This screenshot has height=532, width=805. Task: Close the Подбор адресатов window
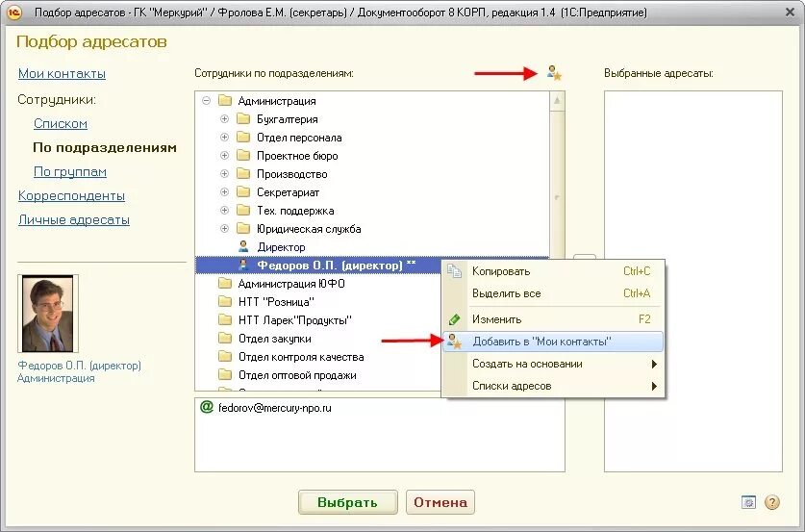pos(791,12)
